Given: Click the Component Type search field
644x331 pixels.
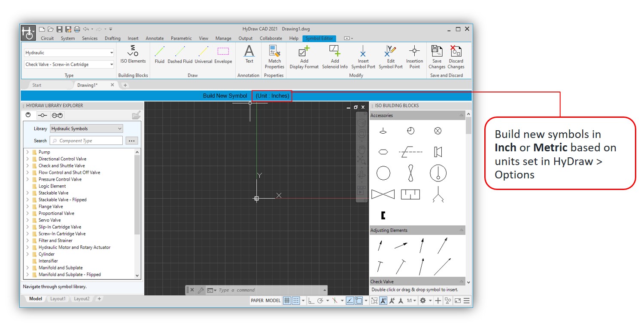Looking at the screenshot, I should [86, 141].
